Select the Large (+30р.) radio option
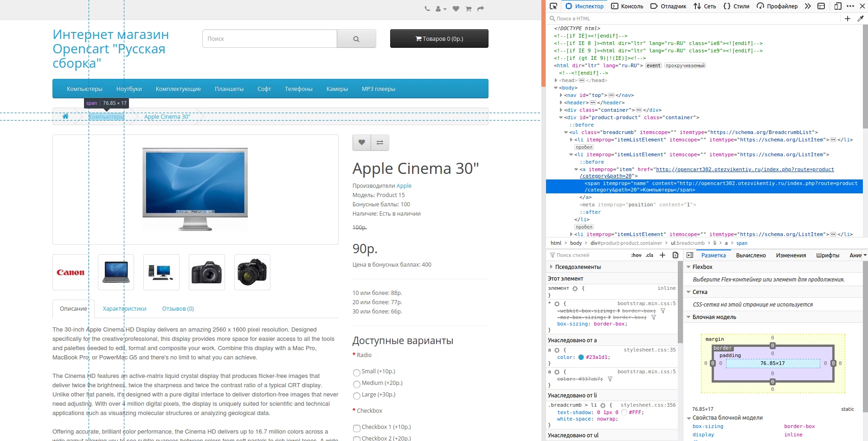Image resolution: width=868 pixels, height=441 pixels. coord(356,396)
